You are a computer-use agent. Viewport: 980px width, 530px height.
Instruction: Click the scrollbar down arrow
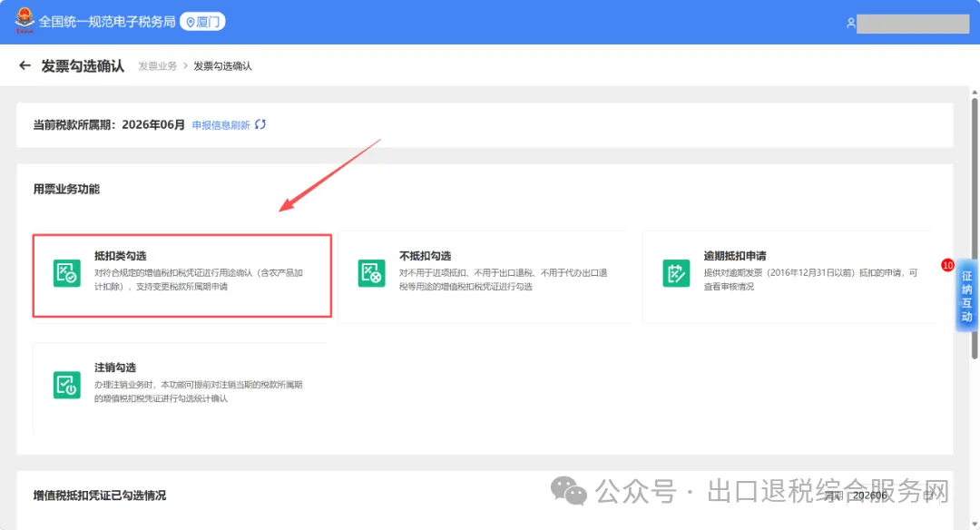[x=975, y=524]
